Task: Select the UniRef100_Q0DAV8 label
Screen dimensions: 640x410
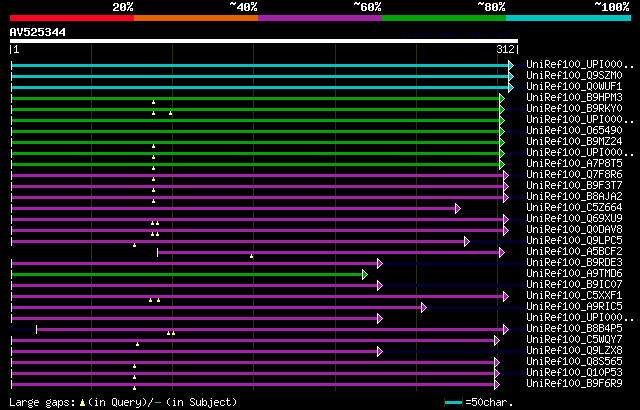Action: 574,230
